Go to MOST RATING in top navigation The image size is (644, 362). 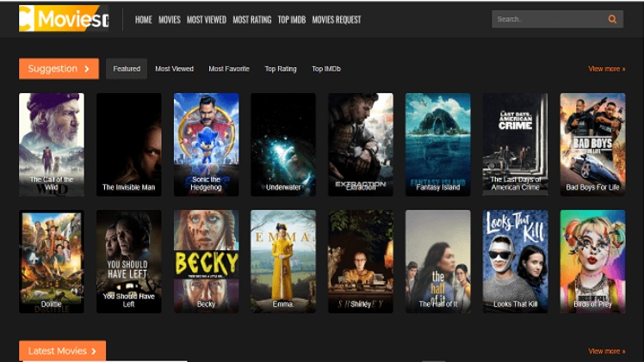251,20
